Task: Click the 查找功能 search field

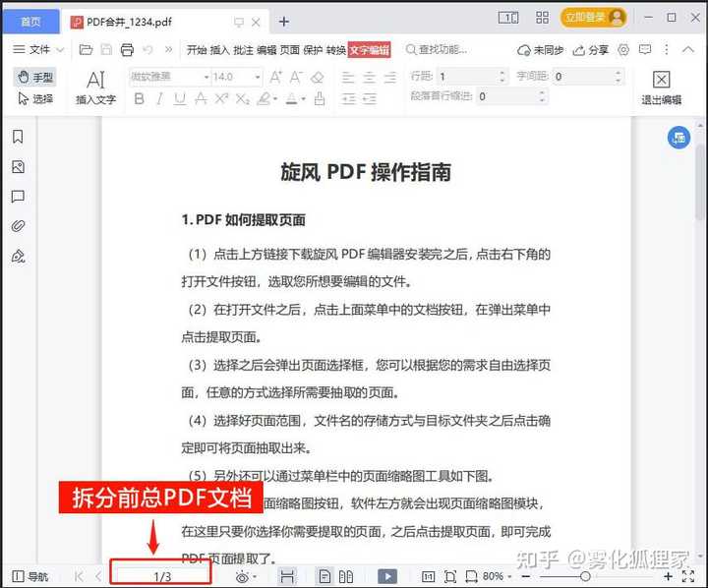Action: 437,49
